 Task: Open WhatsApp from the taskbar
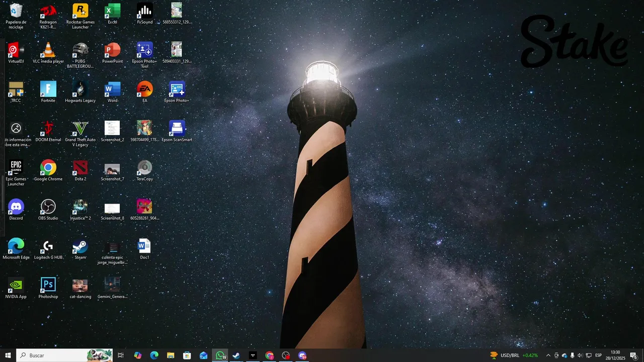220,355
